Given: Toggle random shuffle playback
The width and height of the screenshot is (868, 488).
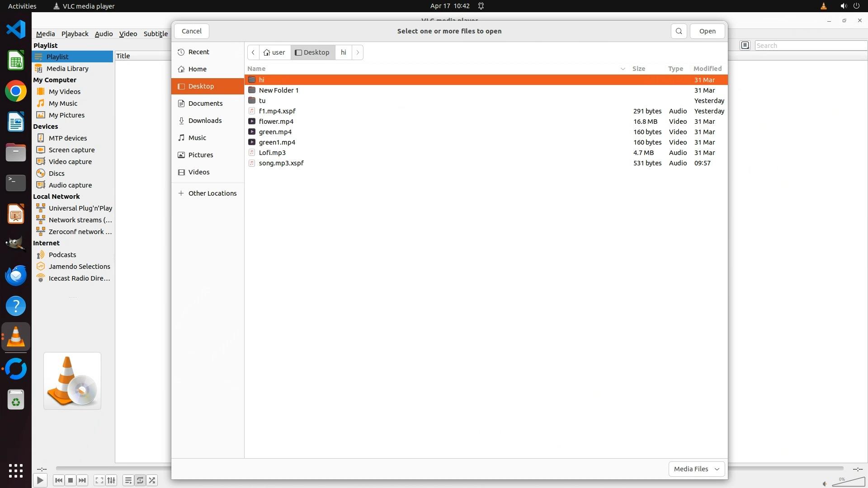Looking at the screenshot, I should pyautogui.click(x=152, y=480).
